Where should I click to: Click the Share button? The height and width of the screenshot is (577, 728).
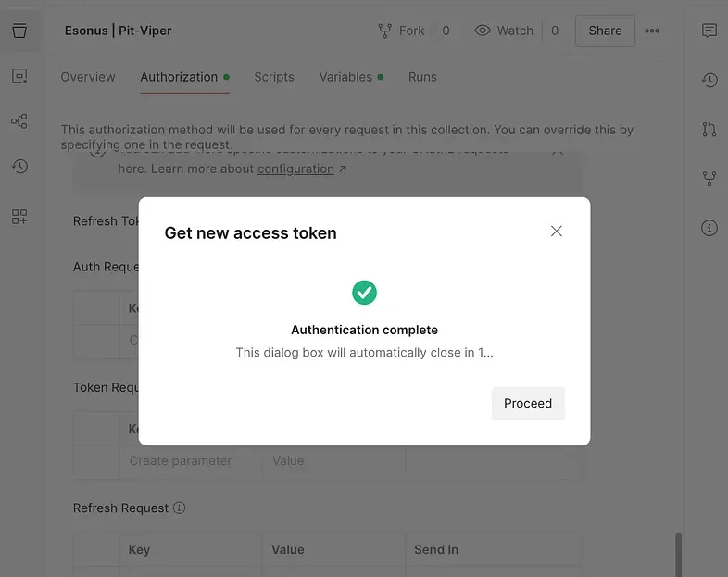click(605, 31)
